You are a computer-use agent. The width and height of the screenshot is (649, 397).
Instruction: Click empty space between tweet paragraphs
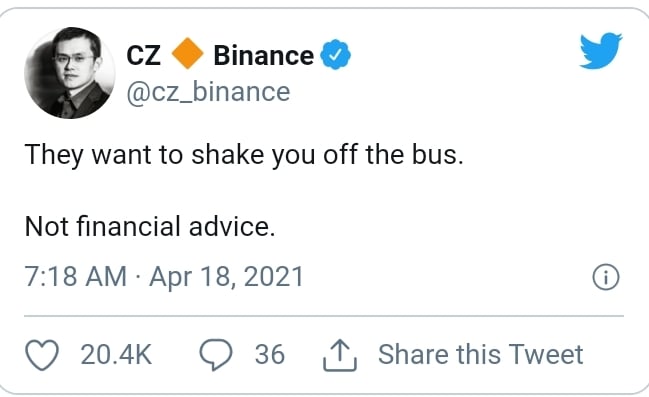244,191
